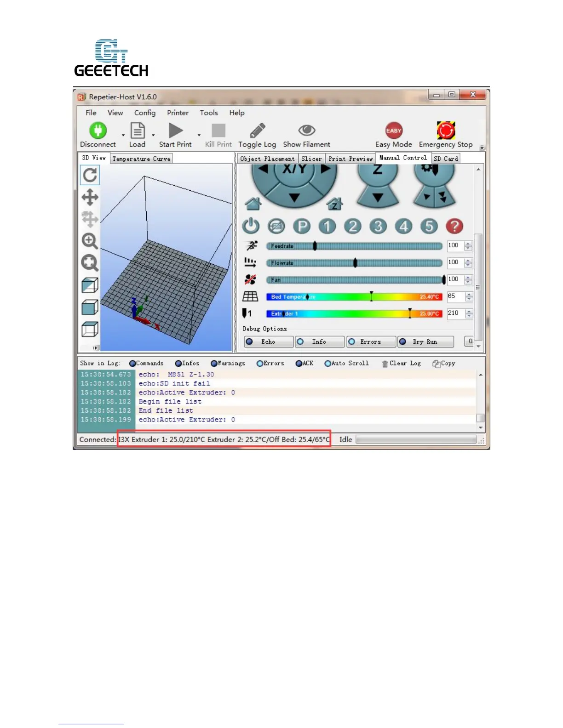Toggle Errors debug option

[x=371, y=342]
